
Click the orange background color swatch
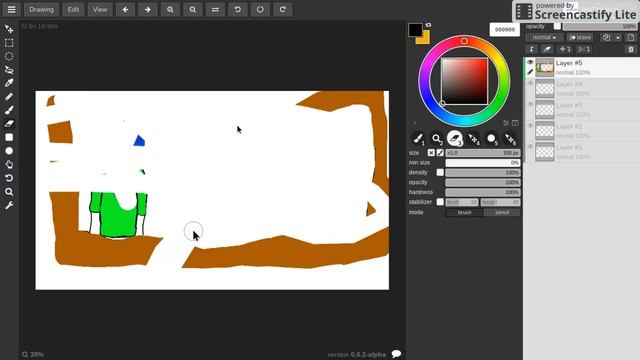pos(425,40)
